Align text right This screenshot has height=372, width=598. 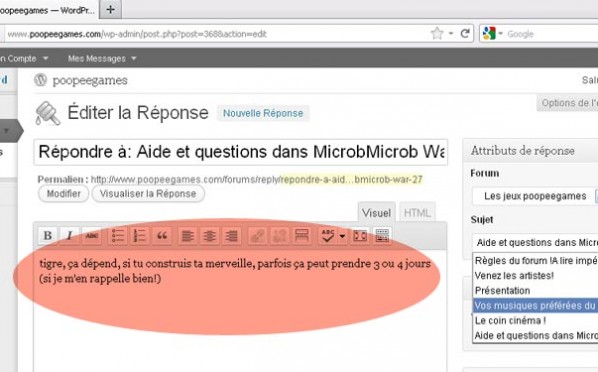point(231,236)
